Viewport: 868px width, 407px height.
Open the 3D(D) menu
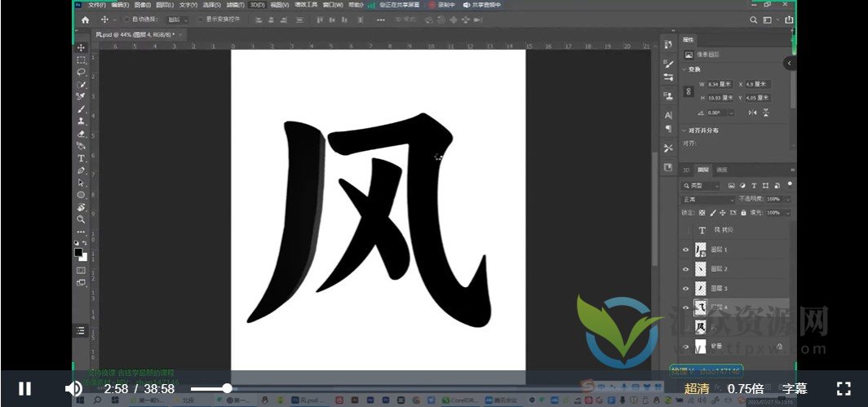pos(257,4)
